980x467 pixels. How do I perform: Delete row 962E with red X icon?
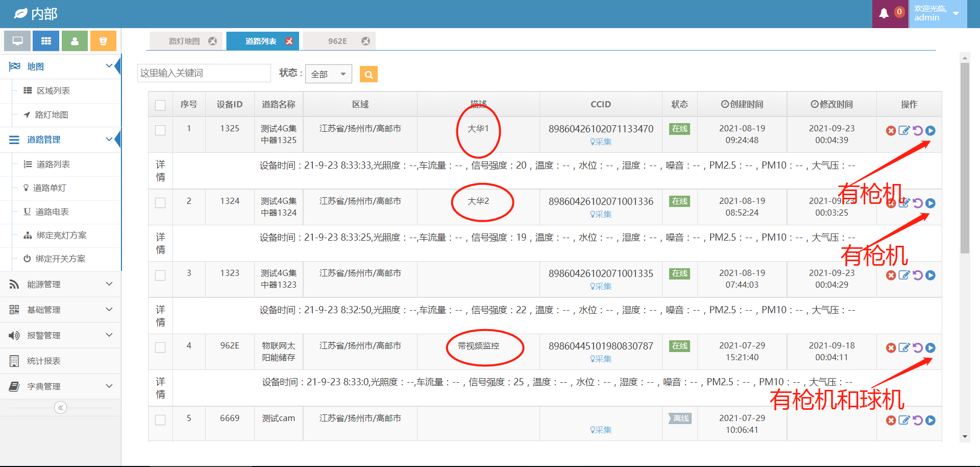[x=891, y=348]
